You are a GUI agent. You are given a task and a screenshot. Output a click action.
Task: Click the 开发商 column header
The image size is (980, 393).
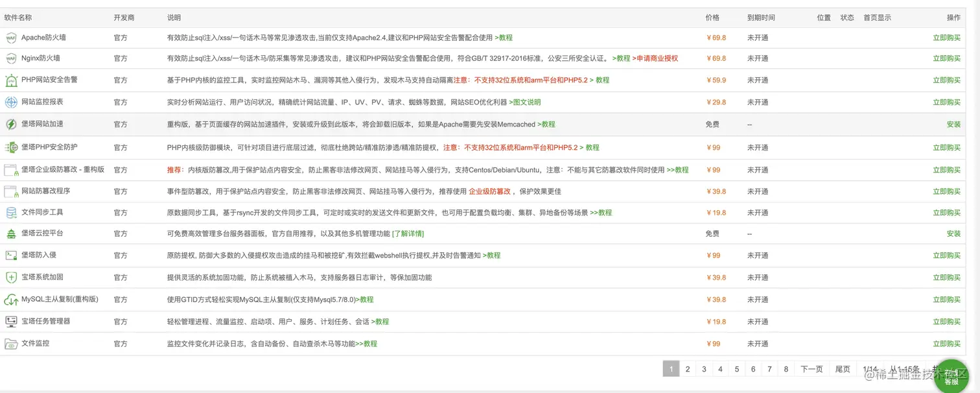coord(124,18)
